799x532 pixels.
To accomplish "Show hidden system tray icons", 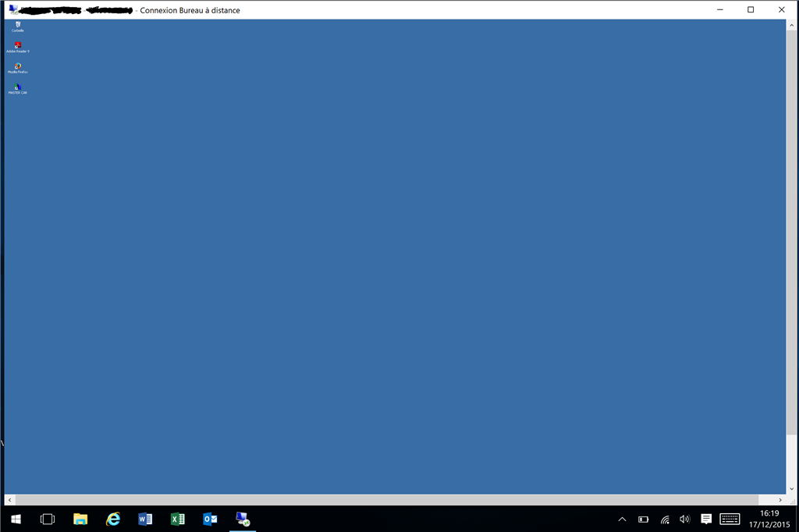I will point(622,520).
